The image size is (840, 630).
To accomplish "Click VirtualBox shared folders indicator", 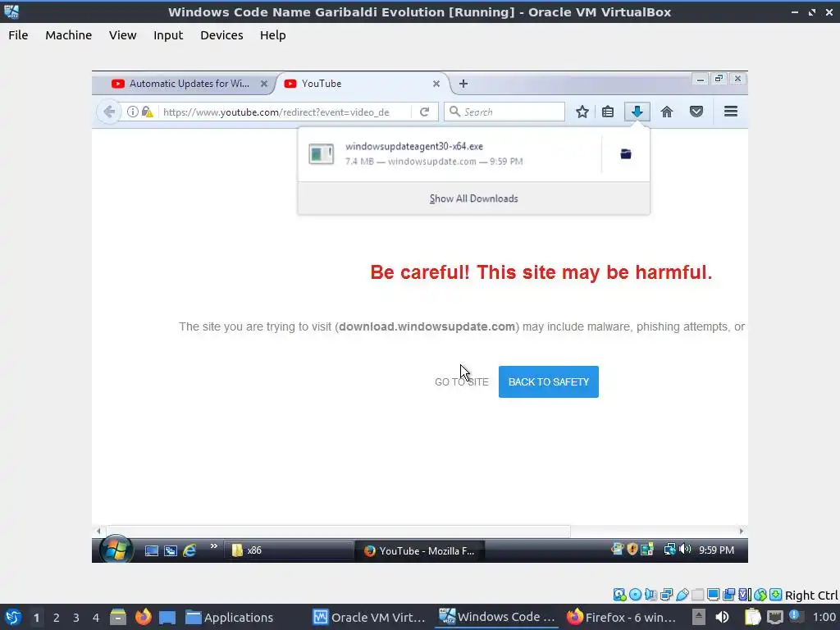I will pyautogui.click(x=697, y=595).
